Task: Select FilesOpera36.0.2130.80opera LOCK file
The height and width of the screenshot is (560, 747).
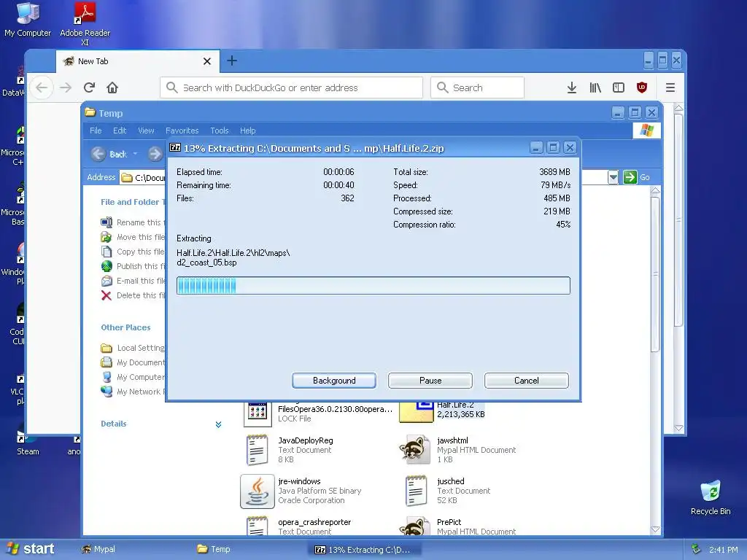Action: pyautogui.click(x=318, y=413)
